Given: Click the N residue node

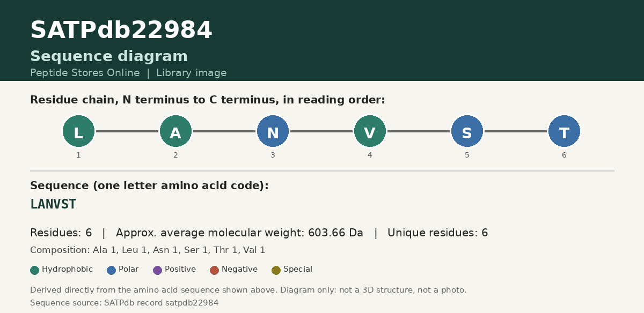Looking at the screenshot, I should [x=273, y=131].
